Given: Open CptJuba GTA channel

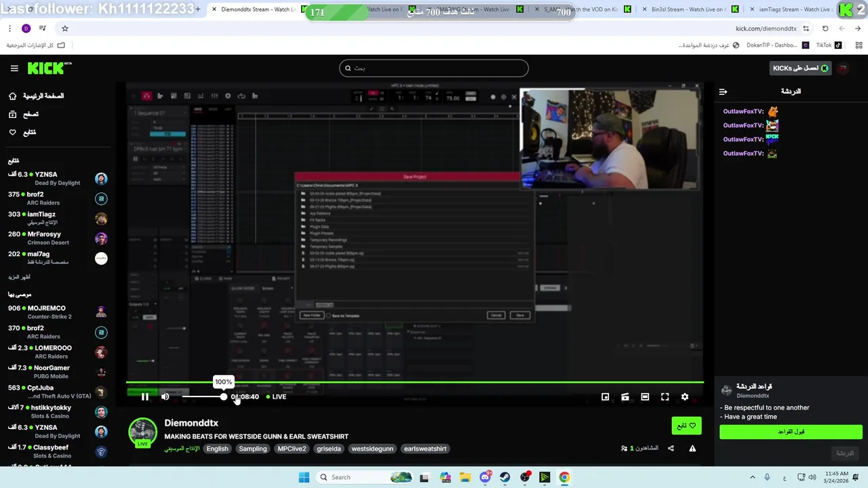Looking at the screenshot, I should pos(58,392).
